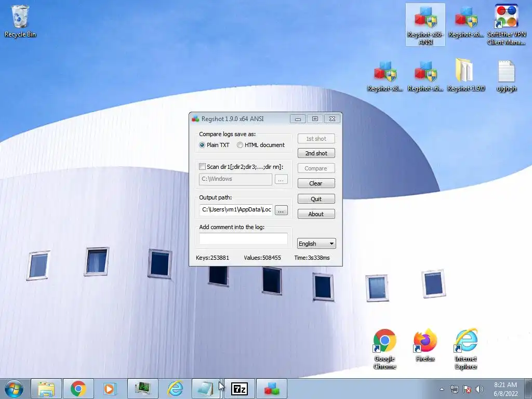Image resolution: width=532 pixels, height=399 pixels.
Task: Click the Output path text field
Action: (x=236, y=210)
